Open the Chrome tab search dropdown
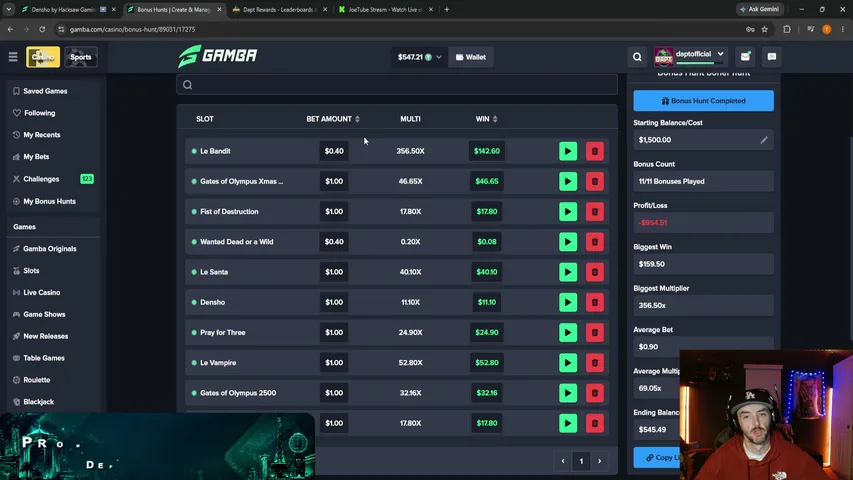The height and width of the screenshot is (480, 853). pyautogui.click(x=9, y=9)
